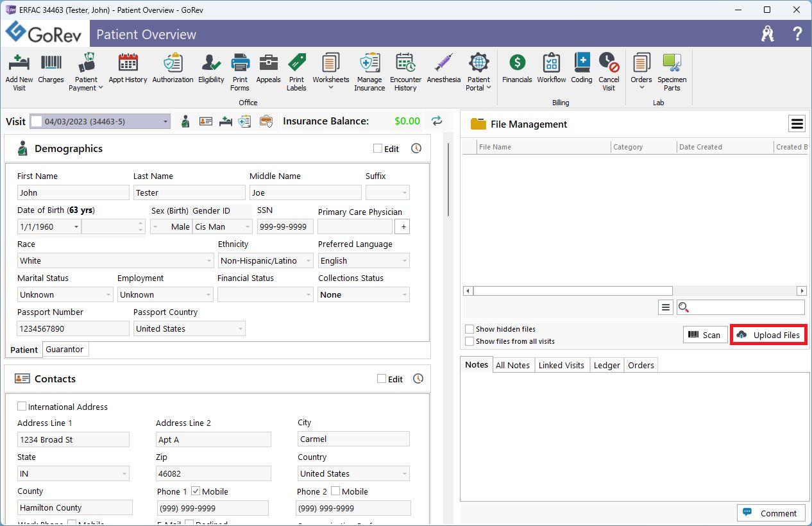This screenshot has height=526, width=812.
Task: Click the file list horizontal scrollbar
Action: (573, 291)
